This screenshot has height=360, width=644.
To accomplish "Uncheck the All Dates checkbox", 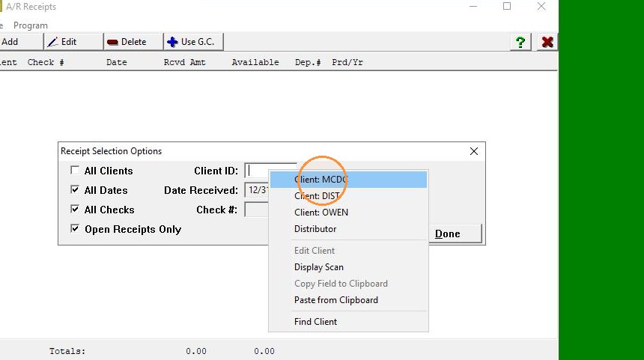I will pos(75,189).
